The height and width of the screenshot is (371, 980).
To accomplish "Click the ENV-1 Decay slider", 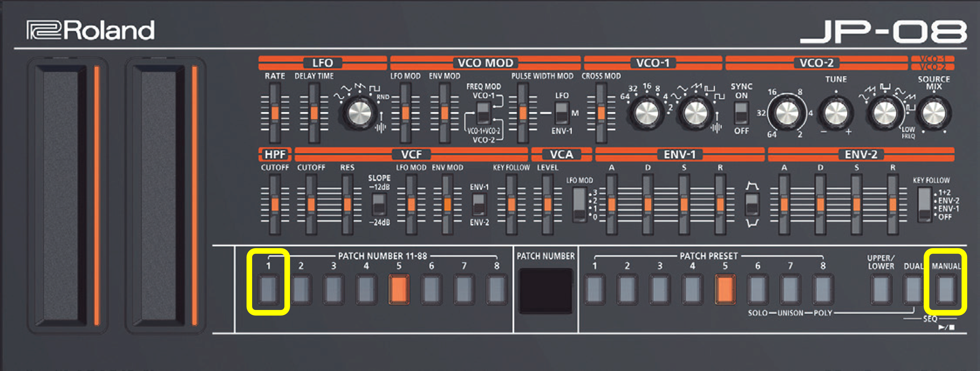I will (648, 204).
